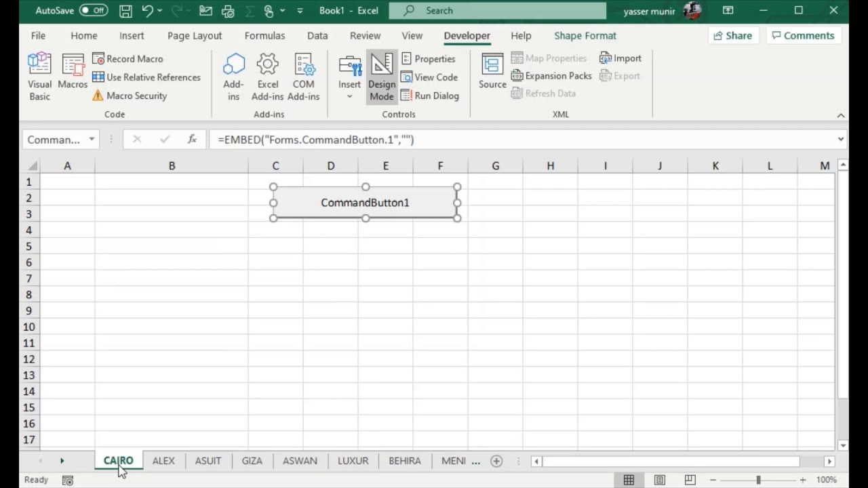This screenshot has height=488, width=868.
Task: Click Expansion Packs
Action: [551, 76]
